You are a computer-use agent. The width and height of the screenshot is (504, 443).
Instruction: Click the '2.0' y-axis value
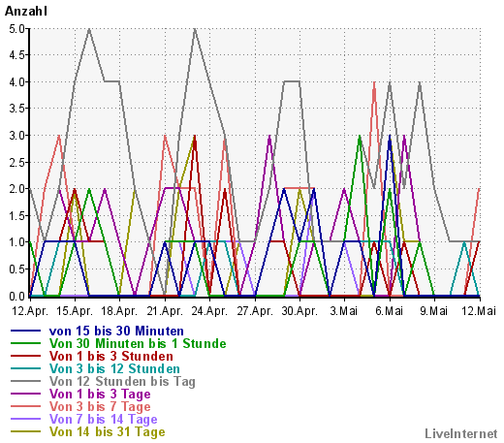16,189
